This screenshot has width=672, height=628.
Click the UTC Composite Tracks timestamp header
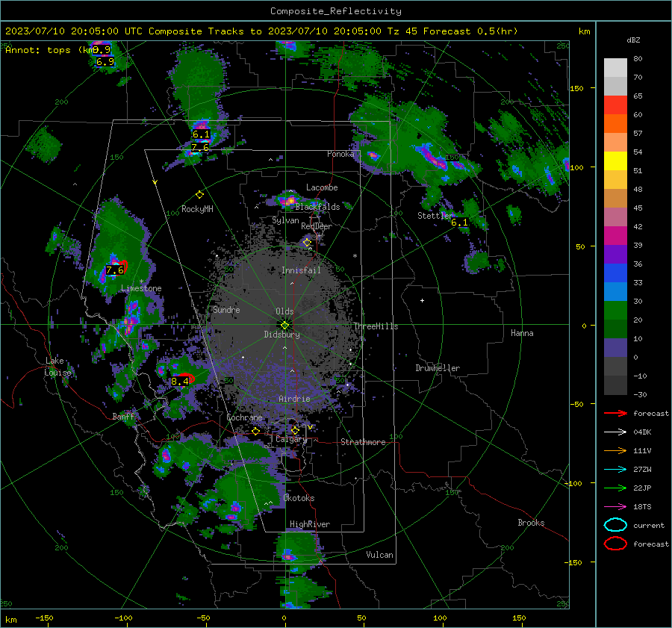point(261,31)
